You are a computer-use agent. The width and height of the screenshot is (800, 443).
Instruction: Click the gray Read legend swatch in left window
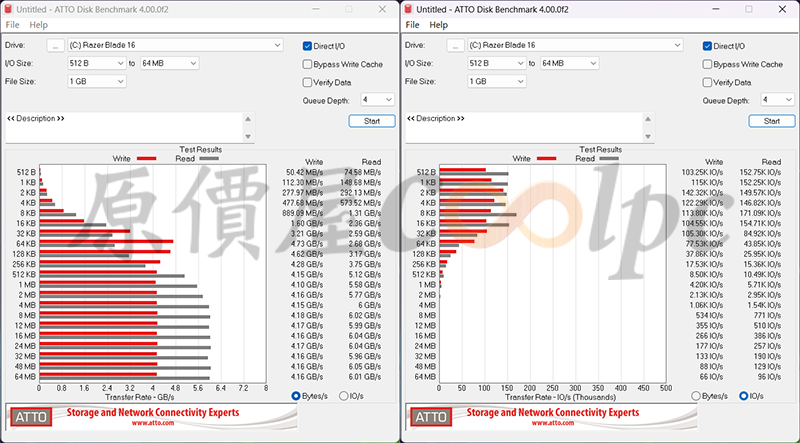pyautogui.click(x=209, y=159)
